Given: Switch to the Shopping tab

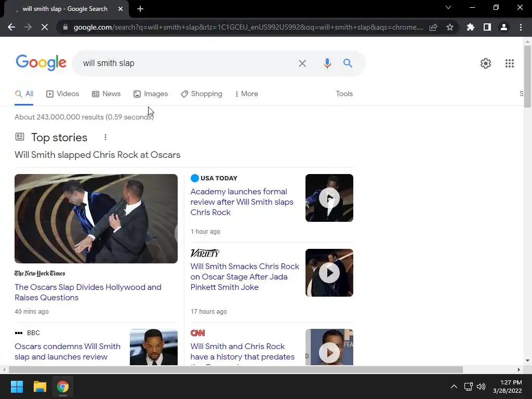Looking at the screenshot, I should [x=202, y=94].
